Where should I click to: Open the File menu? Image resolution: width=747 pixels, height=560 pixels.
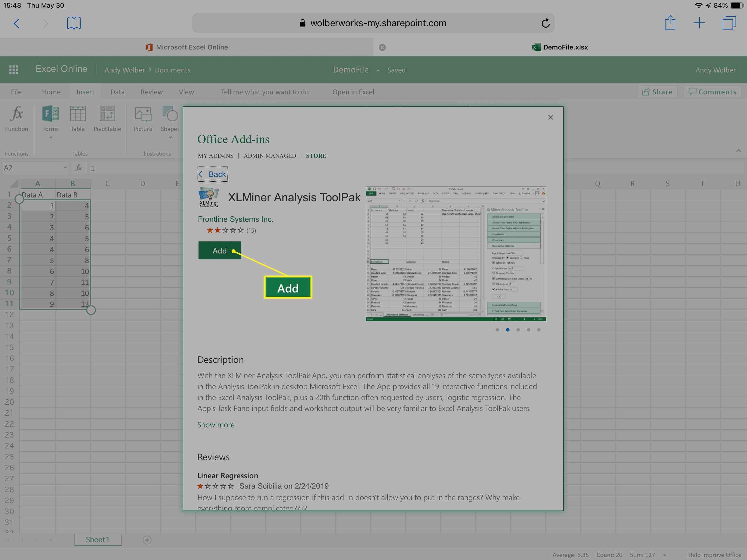16,92
